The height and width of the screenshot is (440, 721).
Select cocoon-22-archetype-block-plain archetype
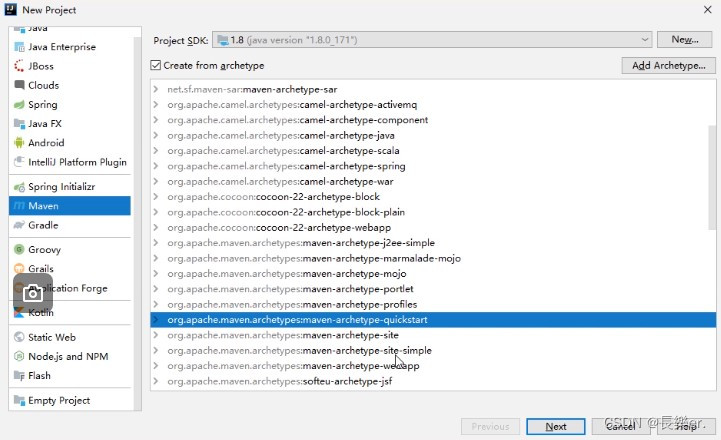coord(433,212)
